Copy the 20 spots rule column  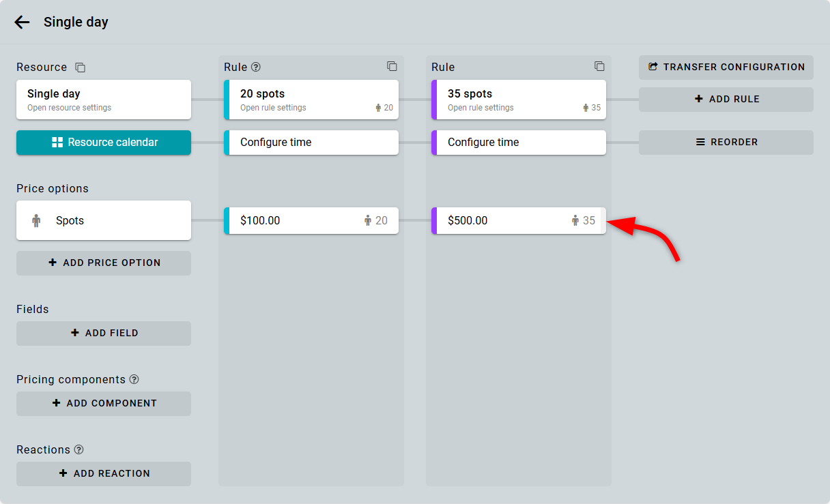tap(392, 66)
